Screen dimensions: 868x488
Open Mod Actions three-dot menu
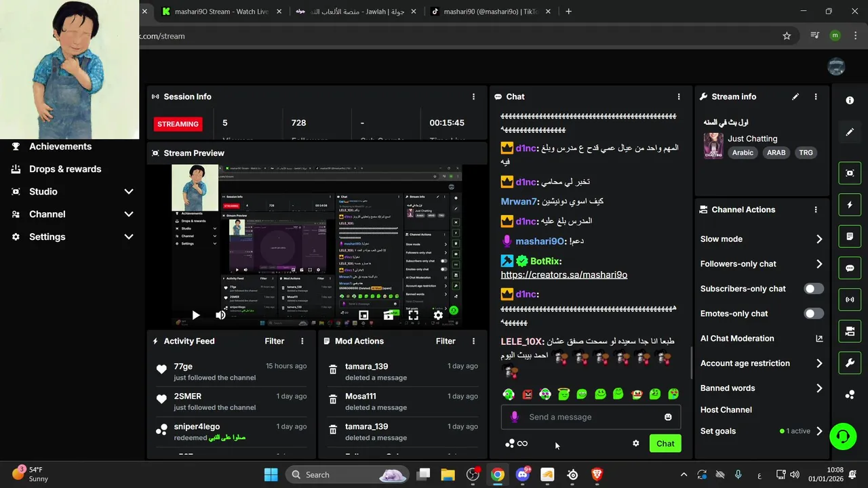click(x=473, y=341)
